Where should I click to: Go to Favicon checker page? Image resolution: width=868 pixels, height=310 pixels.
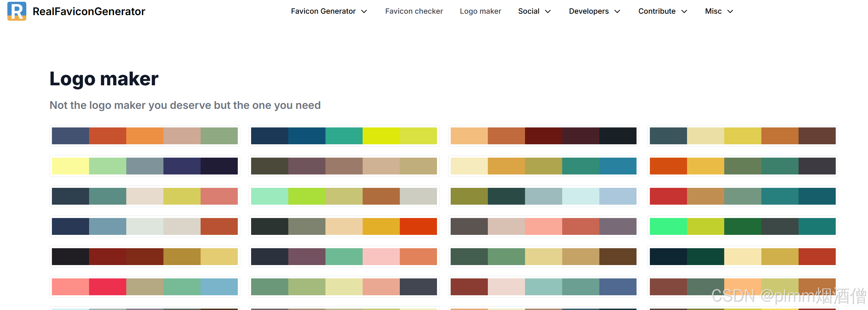tap(414, 11)
